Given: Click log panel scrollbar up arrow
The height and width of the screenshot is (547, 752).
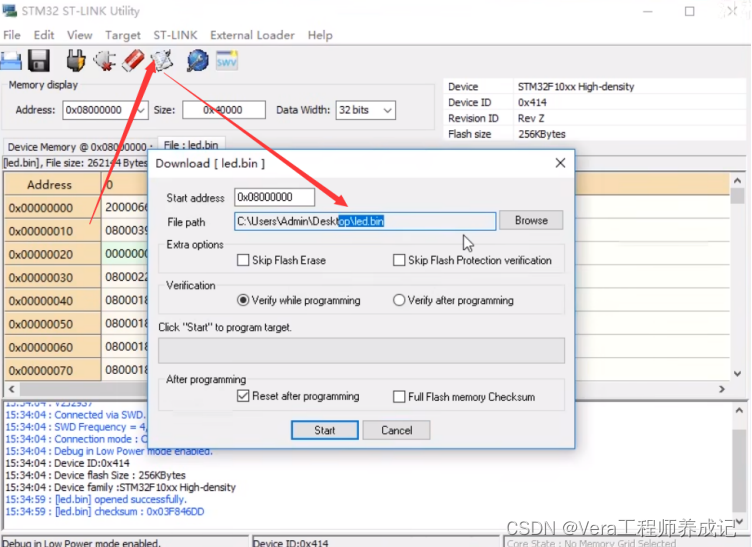Looking at the screenshot, I should 739,410.
